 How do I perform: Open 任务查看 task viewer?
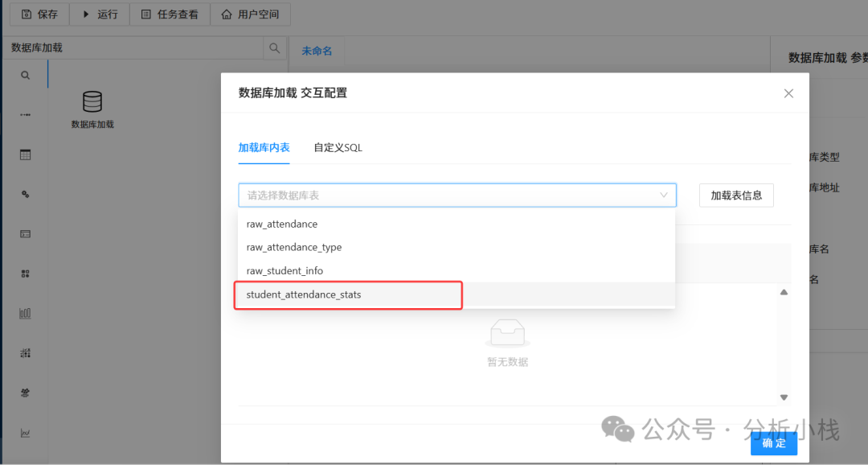click(x=170, y=14)
